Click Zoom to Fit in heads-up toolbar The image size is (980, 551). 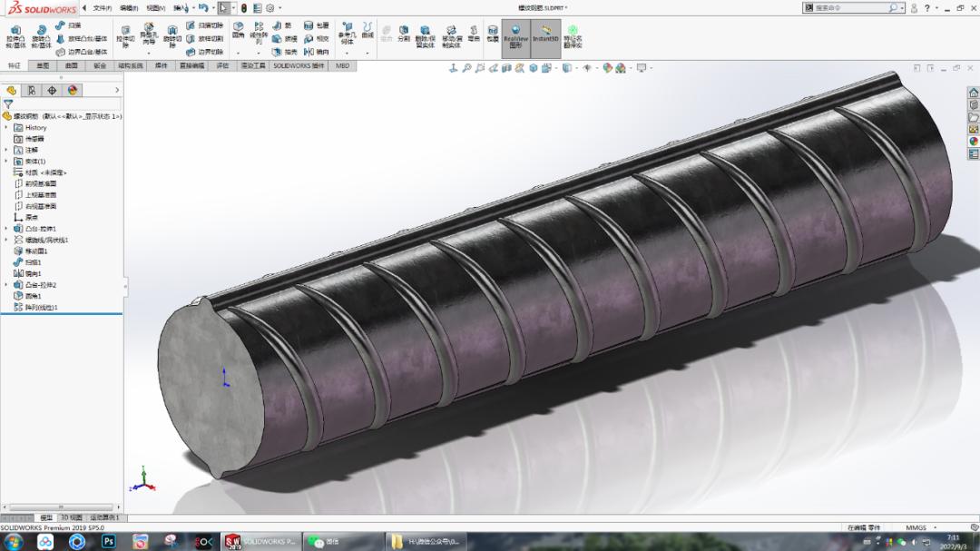(466, 65)
